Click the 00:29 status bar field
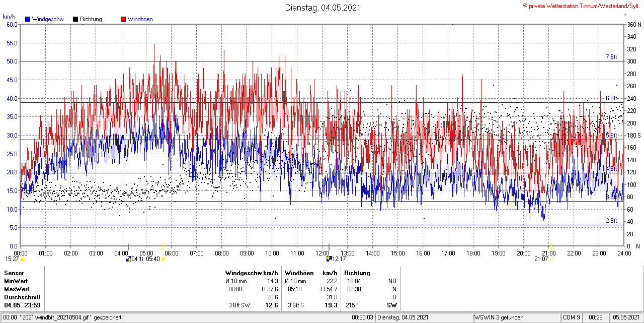The image size is (644, 323). [596, 317]
